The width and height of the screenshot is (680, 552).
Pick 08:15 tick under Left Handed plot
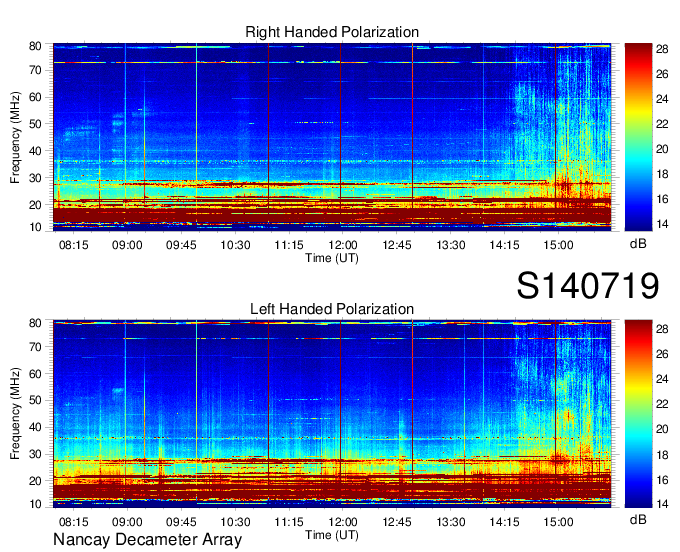tap(74, 522)
